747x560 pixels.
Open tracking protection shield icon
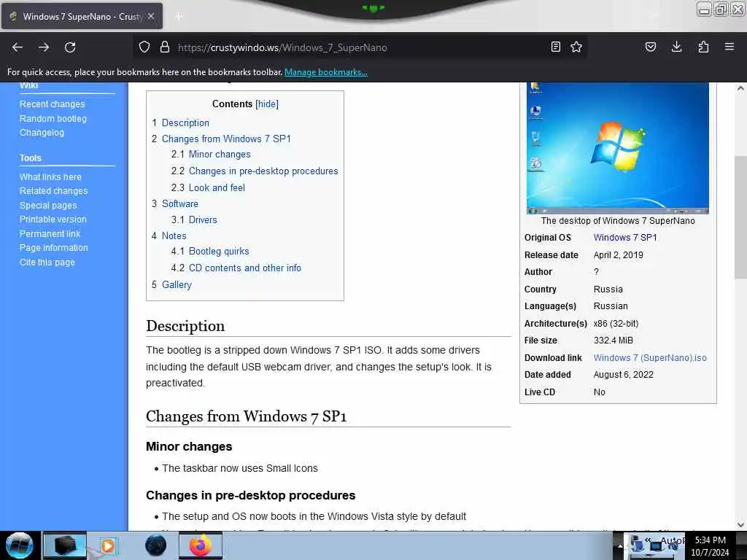click(144, 47)
